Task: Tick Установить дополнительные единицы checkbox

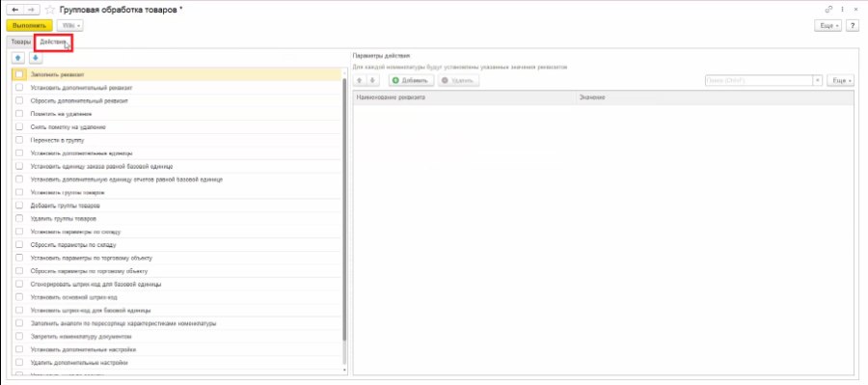Action: [20, 152]
